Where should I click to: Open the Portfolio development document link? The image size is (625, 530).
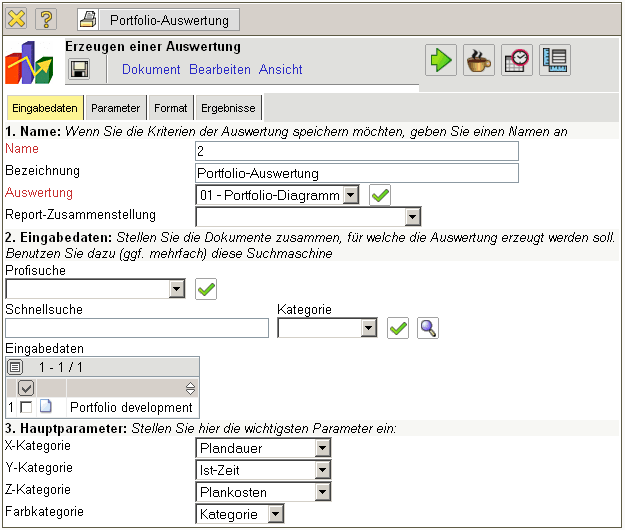[130, 407]
